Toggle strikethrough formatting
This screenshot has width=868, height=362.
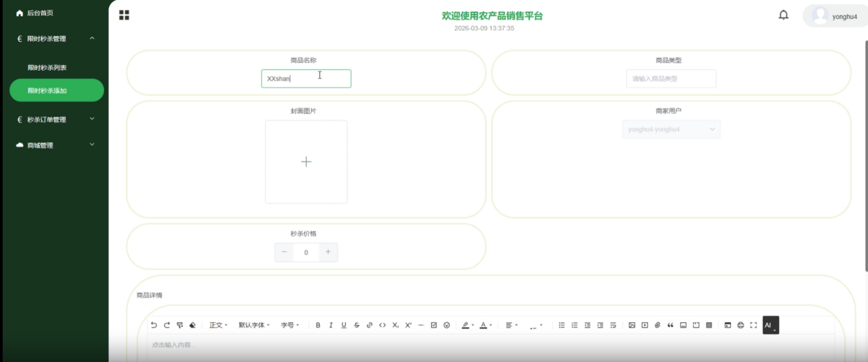[357, 325]
